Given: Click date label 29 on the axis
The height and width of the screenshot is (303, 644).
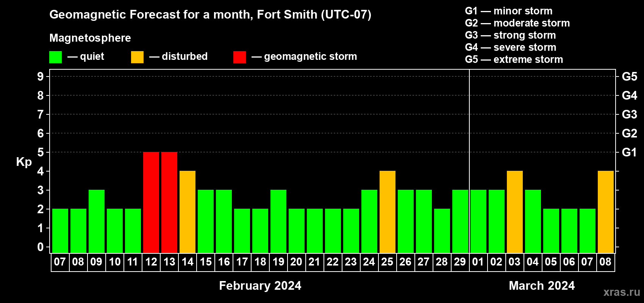Looking at the screenshot, I should coord(460,262).
